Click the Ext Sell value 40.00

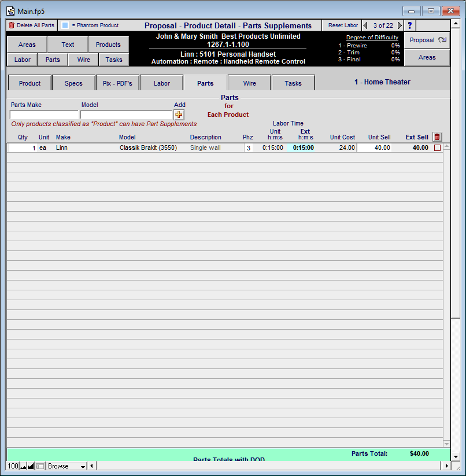click(420, 148)
